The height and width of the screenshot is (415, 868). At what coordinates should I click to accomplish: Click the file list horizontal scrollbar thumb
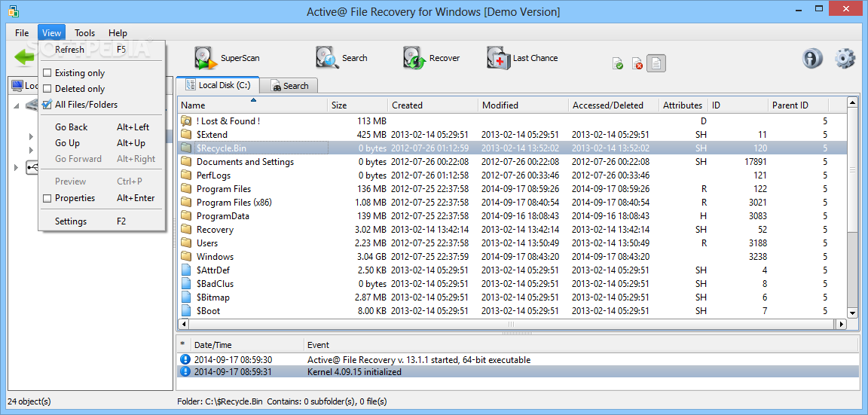coord(511,325)
